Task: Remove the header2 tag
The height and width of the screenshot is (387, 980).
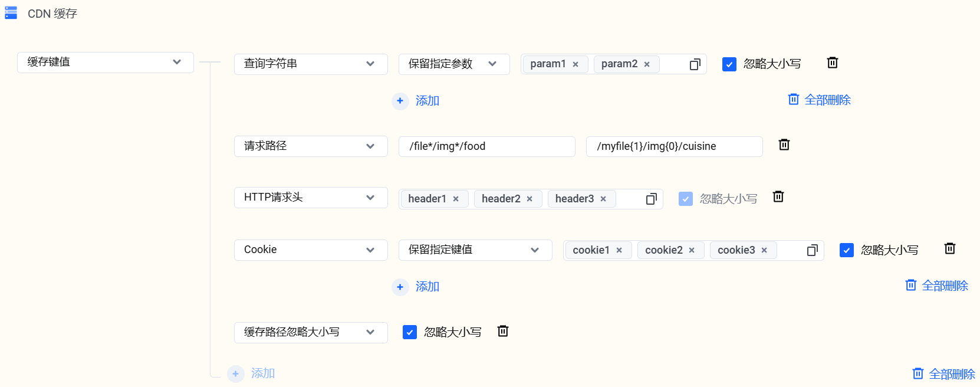Action: 530,199
